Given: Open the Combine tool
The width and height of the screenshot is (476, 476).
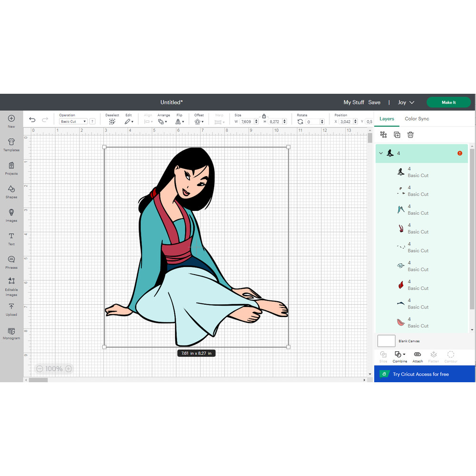Looking at the screenshot, I should tap(399, 357).
